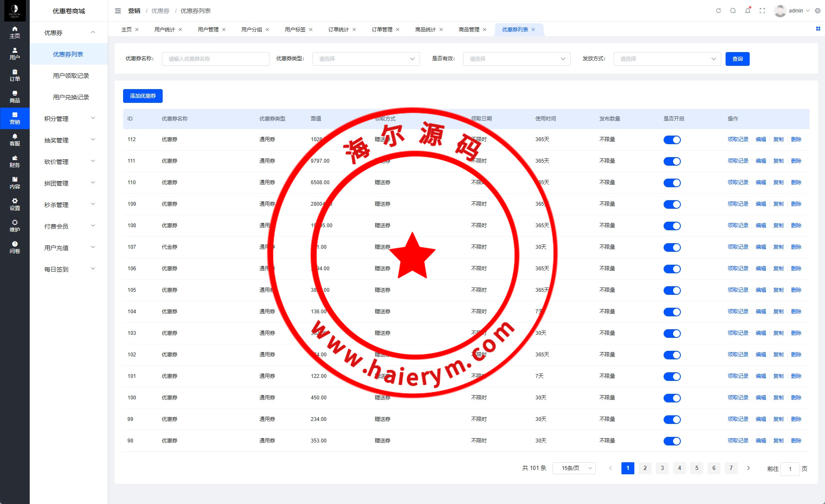825x504 pixels.
Task: Focus the 优惠券名称 input field
Action: [215, 59]
